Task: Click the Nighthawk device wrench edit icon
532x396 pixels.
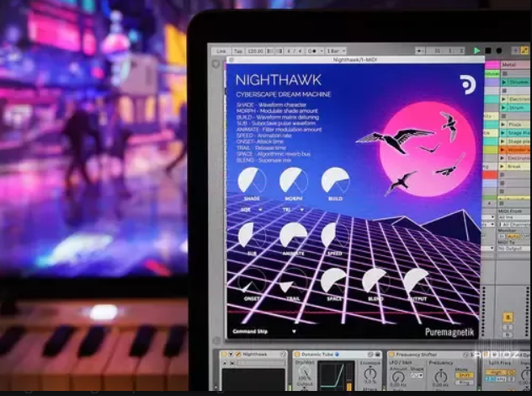Action: click(238, 354)
